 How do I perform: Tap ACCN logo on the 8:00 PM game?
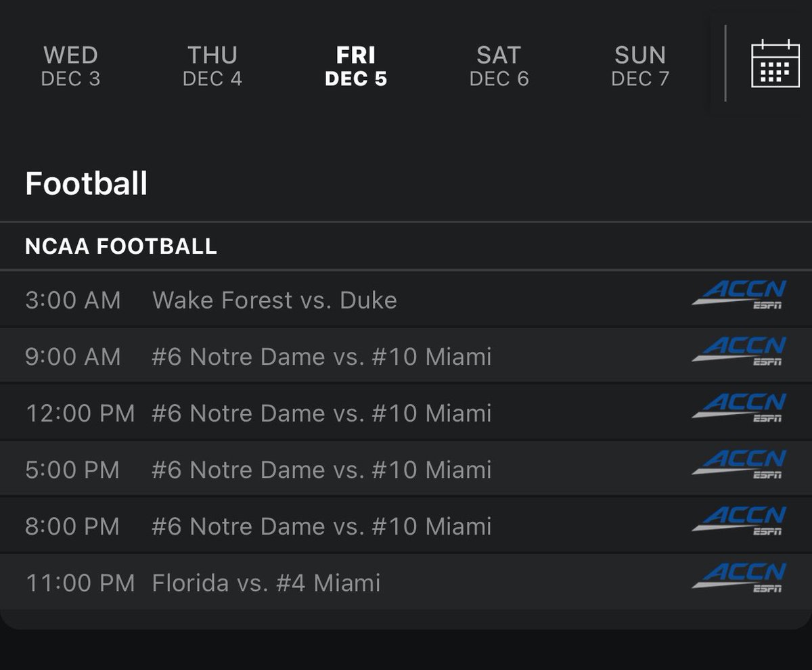(x=739, y=522)
